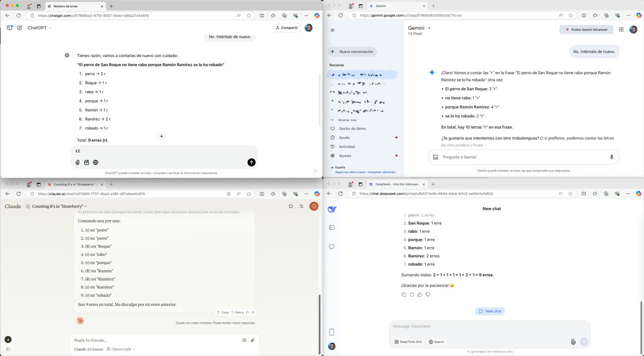
Task: Open the Gemini hamburger main menu
Action: click(332, 30)
